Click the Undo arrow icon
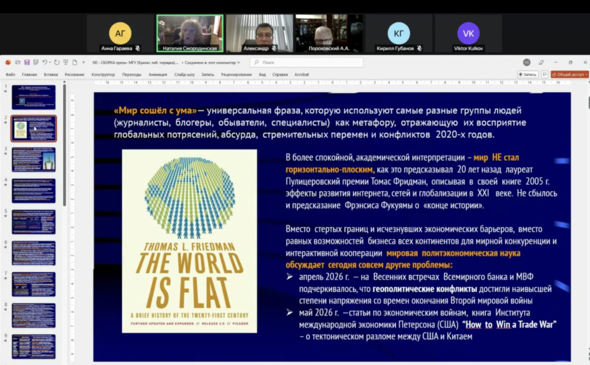 pyautogui.click(x=45, y=62)
